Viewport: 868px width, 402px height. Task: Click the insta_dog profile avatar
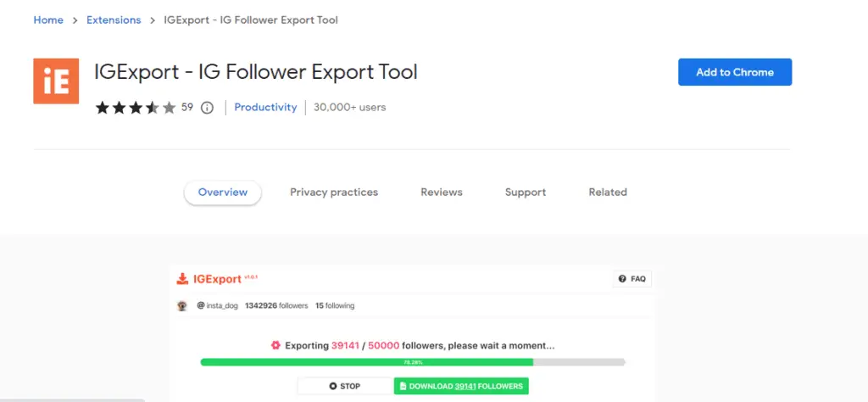pyautogui.click(x=181, y=305)
